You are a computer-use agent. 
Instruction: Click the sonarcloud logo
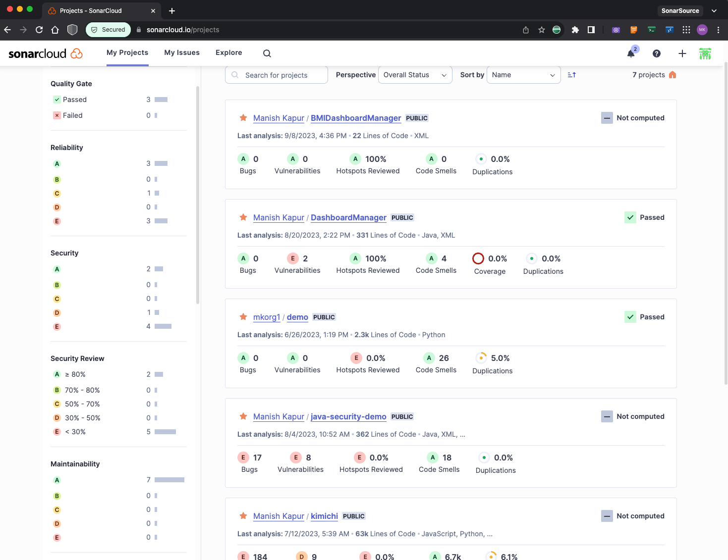[45, 53]
